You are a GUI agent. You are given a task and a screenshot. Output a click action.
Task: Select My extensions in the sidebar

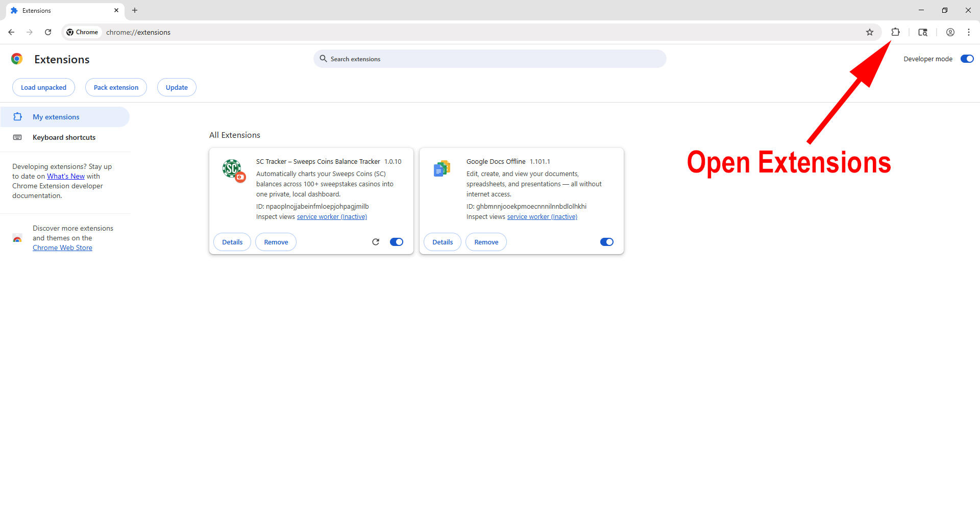tap(56, 117)
